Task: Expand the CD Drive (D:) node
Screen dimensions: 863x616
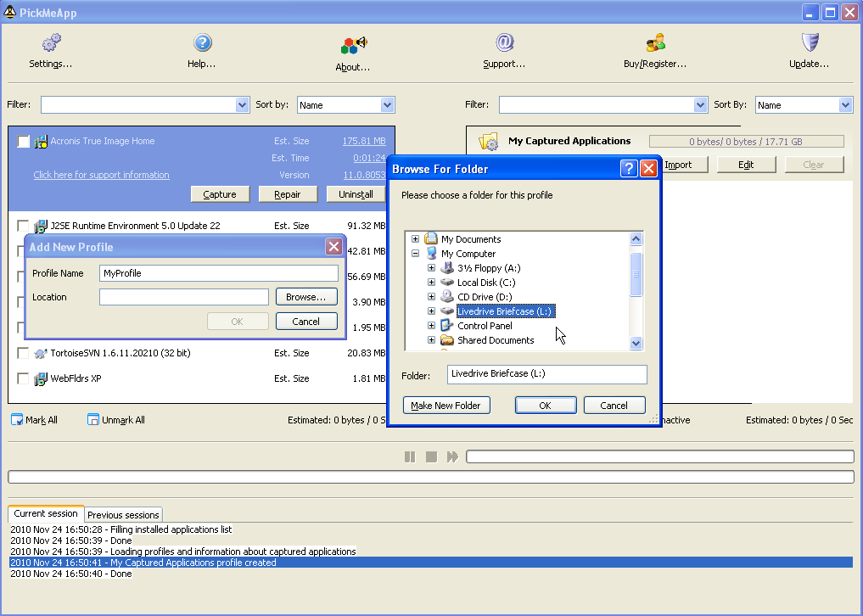Action: click(x=431, y=297)
